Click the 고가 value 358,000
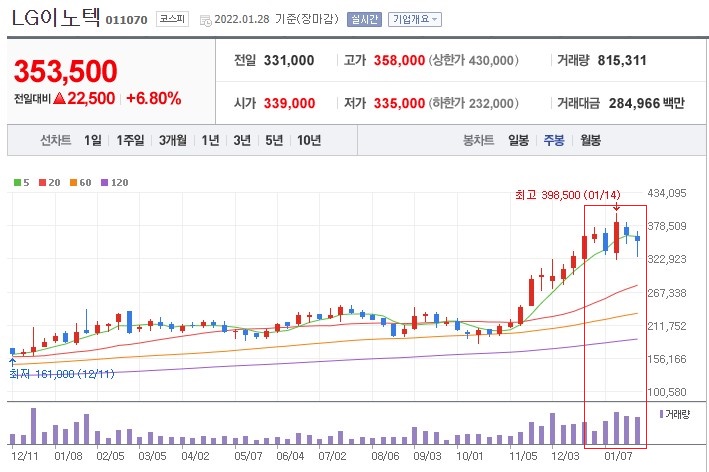Viewport: 709px width, 472px height. coord(399,60)
